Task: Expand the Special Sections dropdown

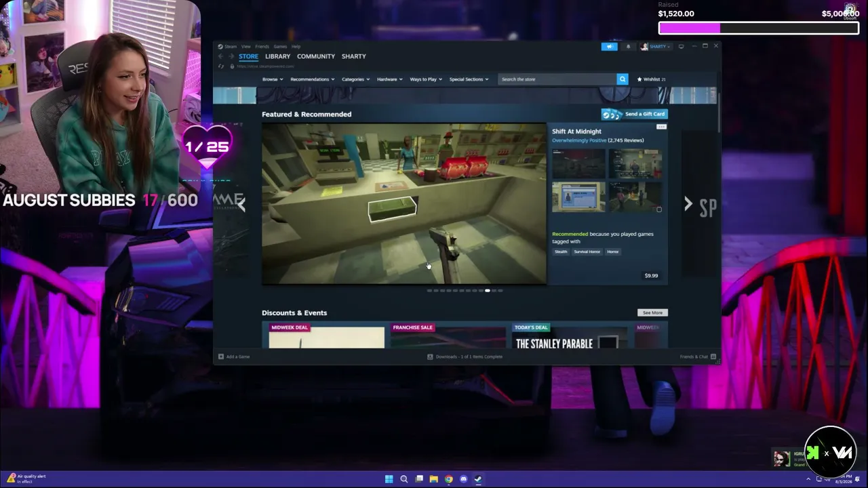Action: click(469, 79)
